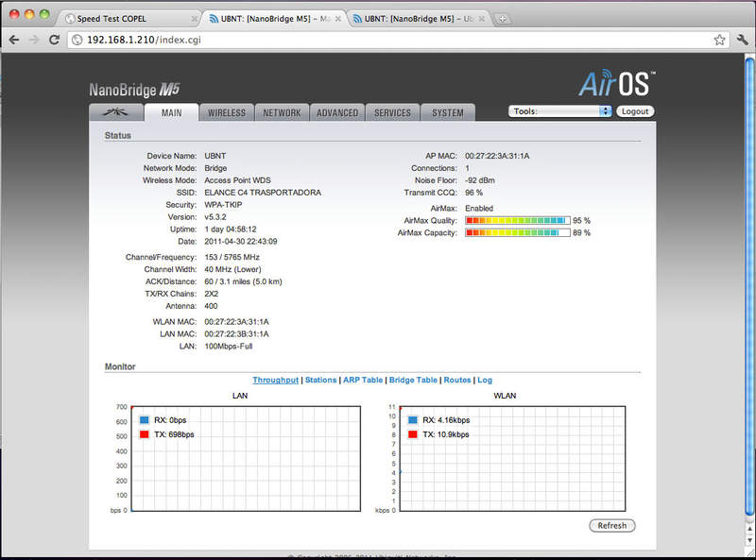This screenshot has height=560, width=756.
Task: Click the NanoBridge M5 product logo
Action: 134,90
